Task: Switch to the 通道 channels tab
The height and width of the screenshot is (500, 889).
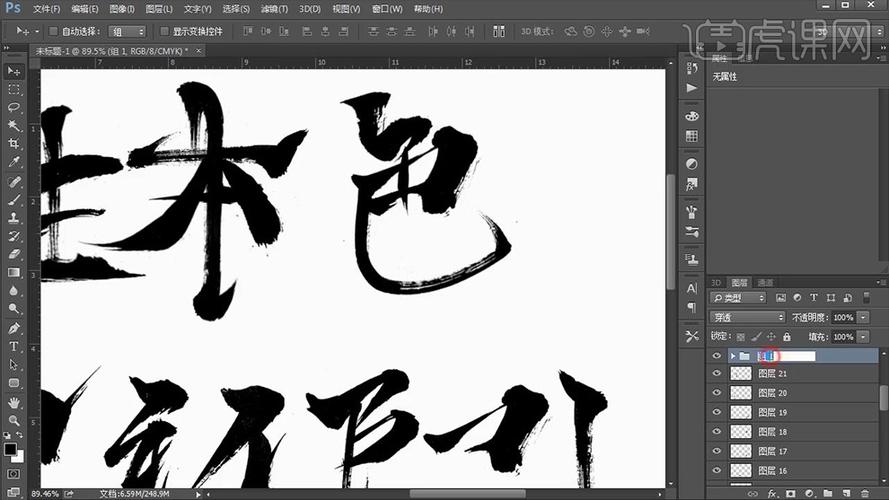Action: pos(765,282)
